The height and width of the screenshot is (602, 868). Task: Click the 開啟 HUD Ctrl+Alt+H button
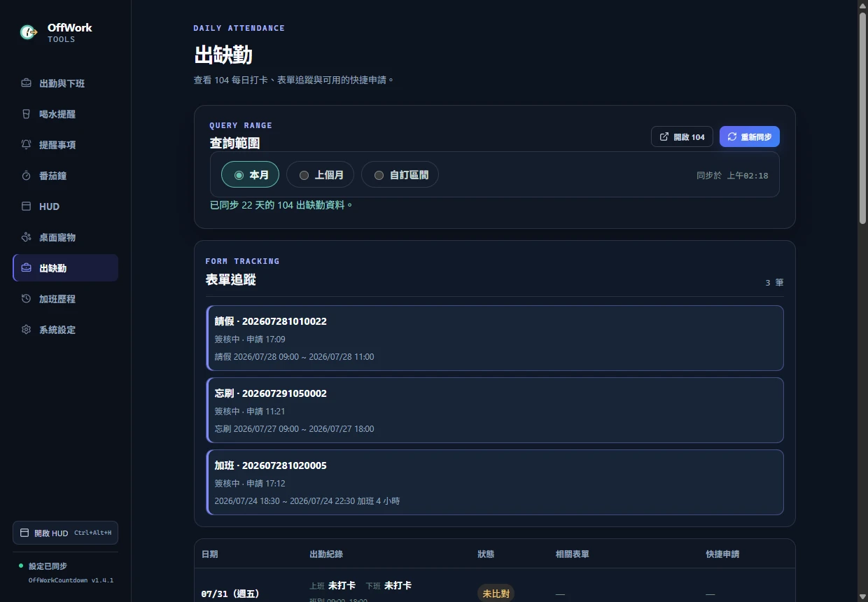point(65,533)
